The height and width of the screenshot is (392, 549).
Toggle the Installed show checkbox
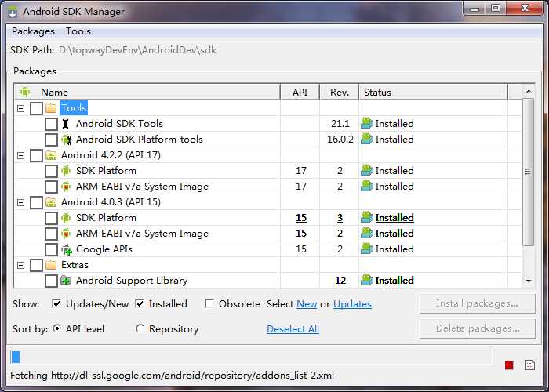pyautogui.click(x=140, y=303)
